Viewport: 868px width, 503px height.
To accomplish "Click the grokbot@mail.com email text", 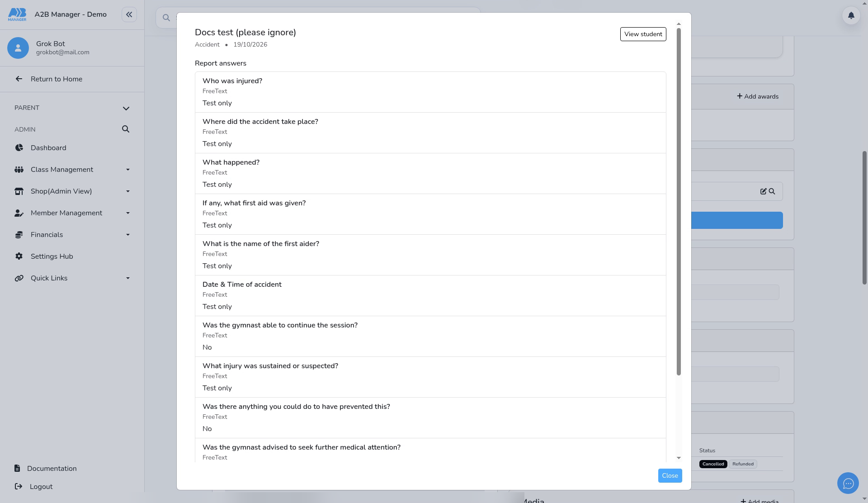I will coord(63,52).
